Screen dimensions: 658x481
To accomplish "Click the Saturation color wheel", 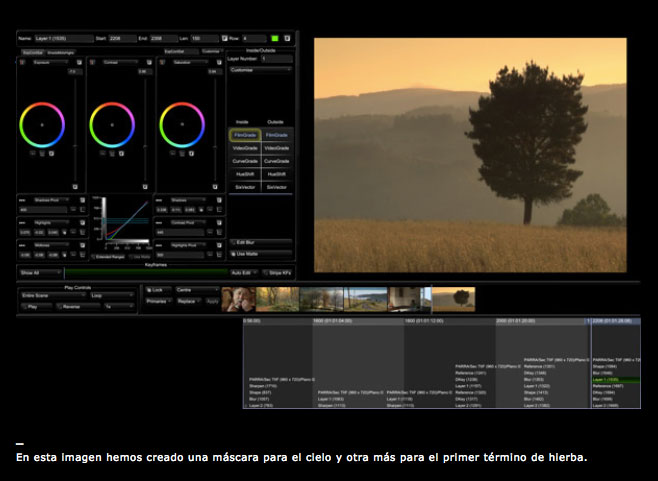I will click(x=181, y=123).
